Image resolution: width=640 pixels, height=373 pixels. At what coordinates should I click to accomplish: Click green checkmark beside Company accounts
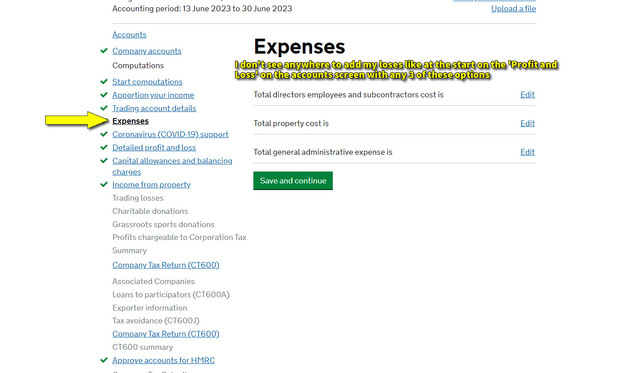pos(104,51)
